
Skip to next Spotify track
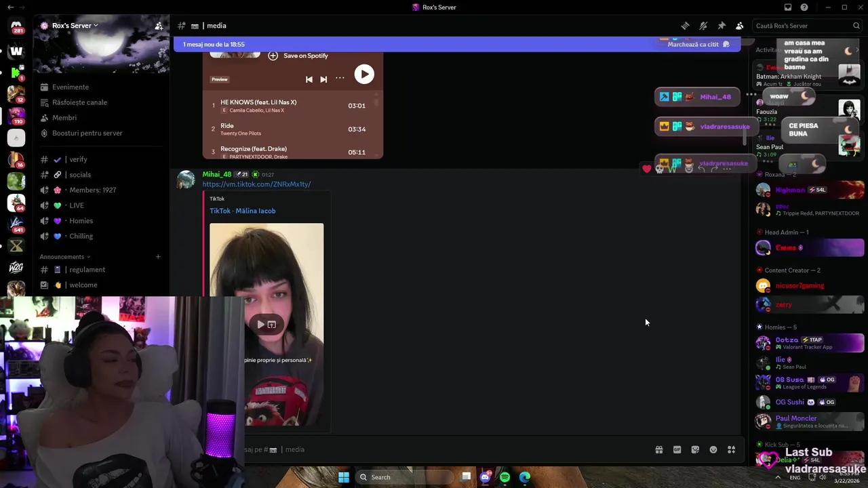[x=323, y=79]
